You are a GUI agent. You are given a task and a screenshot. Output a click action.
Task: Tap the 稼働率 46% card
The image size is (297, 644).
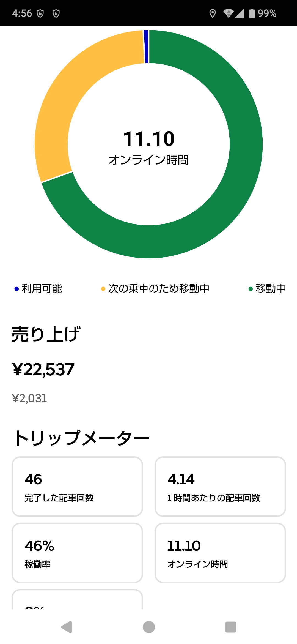[77, 553]
